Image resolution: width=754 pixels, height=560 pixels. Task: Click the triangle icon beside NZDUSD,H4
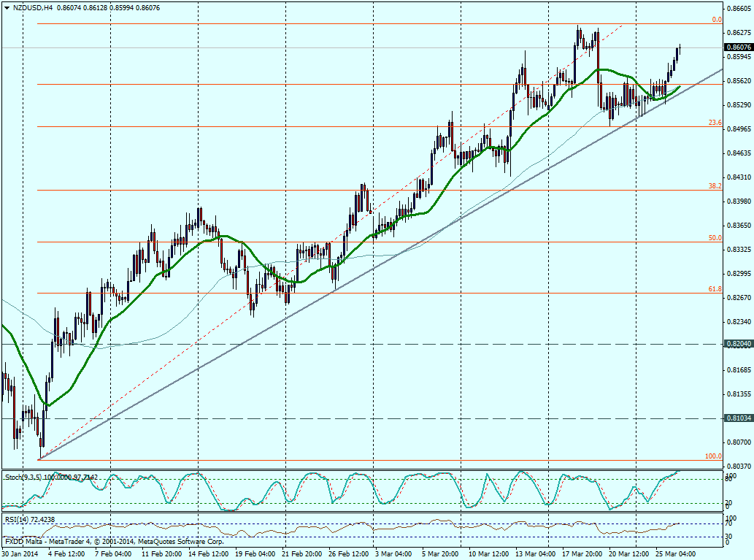point(7,7)
